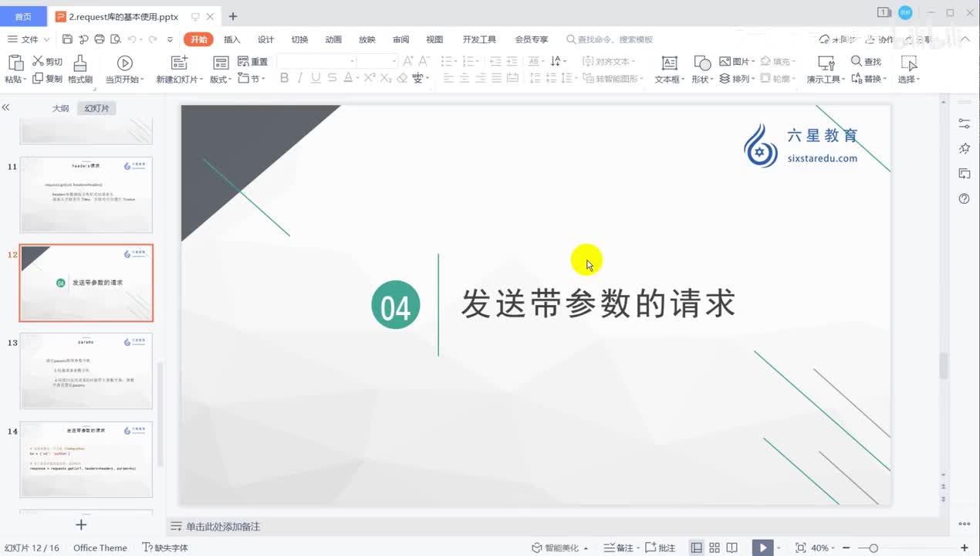980x556 pixels.
Task: Toggle Strikethrough formatting
Action: (x=332, y=78)
